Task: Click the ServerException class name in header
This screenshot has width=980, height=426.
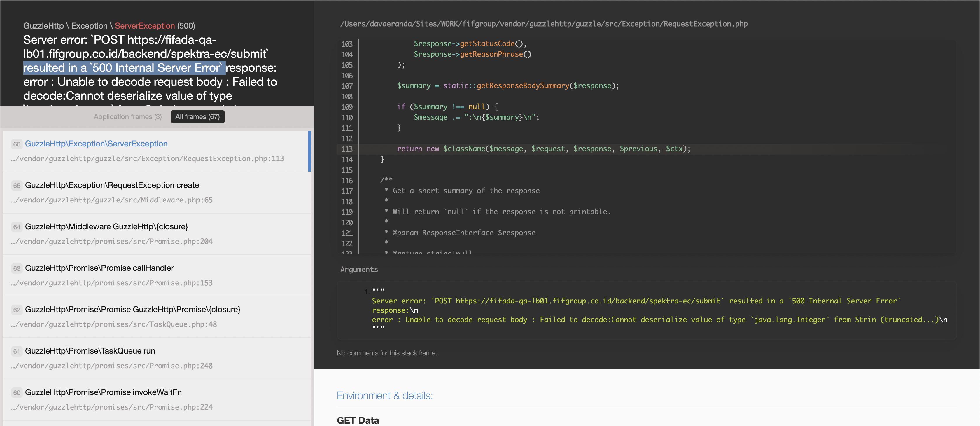Action: tap(145, 26)
